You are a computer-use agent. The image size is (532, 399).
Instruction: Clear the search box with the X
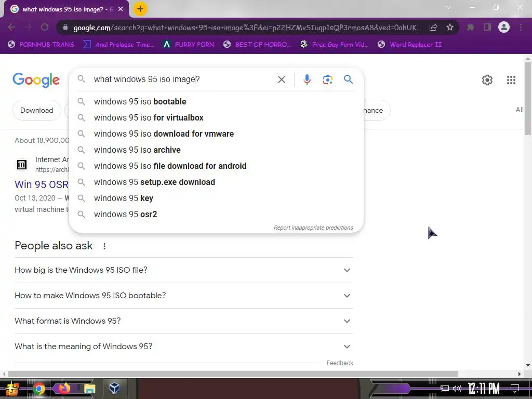point(281,79)
